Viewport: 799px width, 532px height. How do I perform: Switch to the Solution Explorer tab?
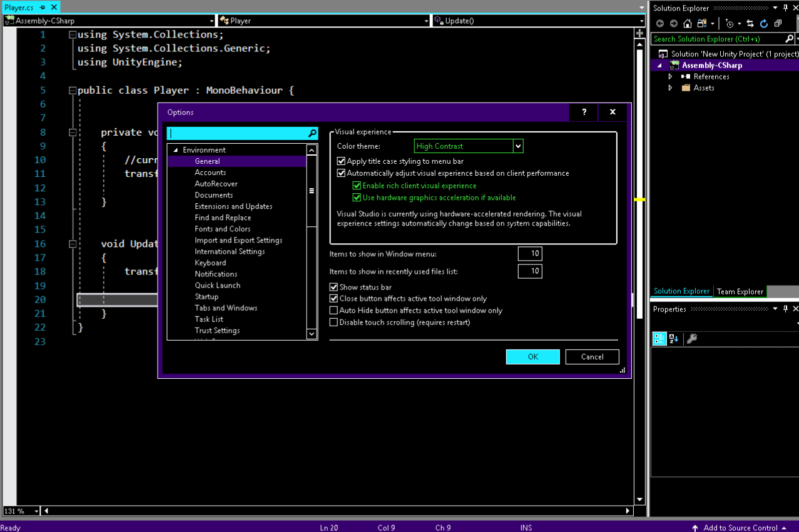(682, 291)
